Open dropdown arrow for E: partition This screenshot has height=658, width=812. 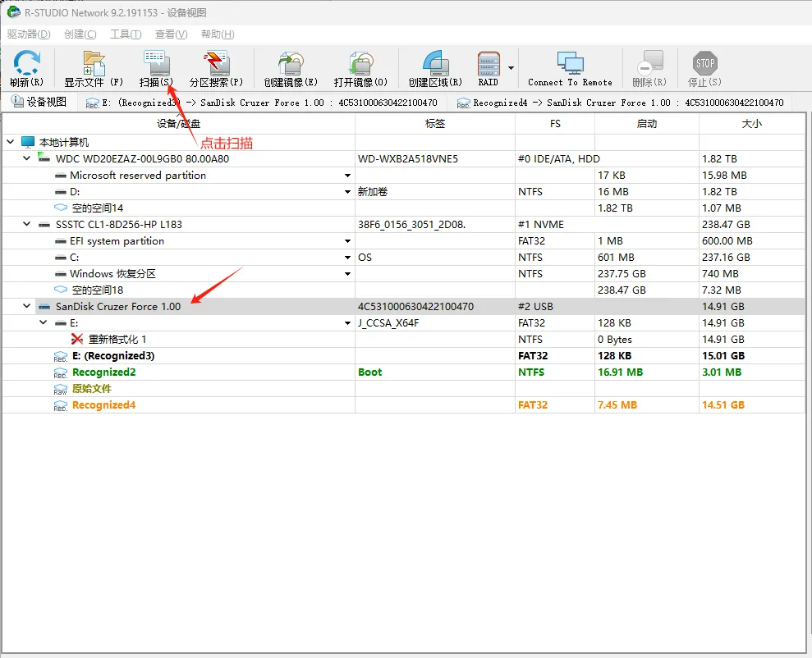[x=347, y=323]
